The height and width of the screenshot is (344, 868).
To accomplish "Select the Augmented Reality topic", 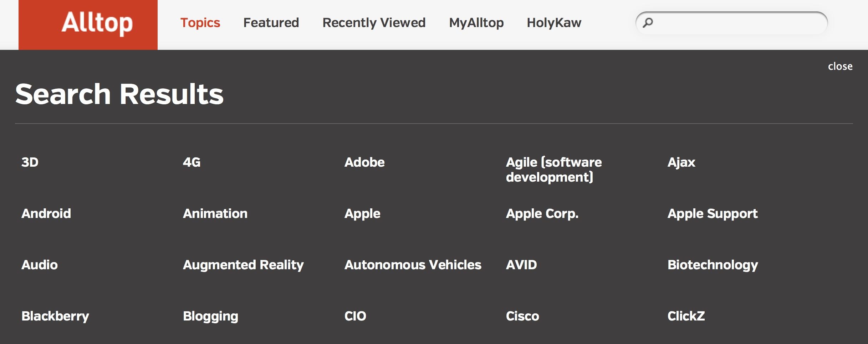I will pos(243,265).
